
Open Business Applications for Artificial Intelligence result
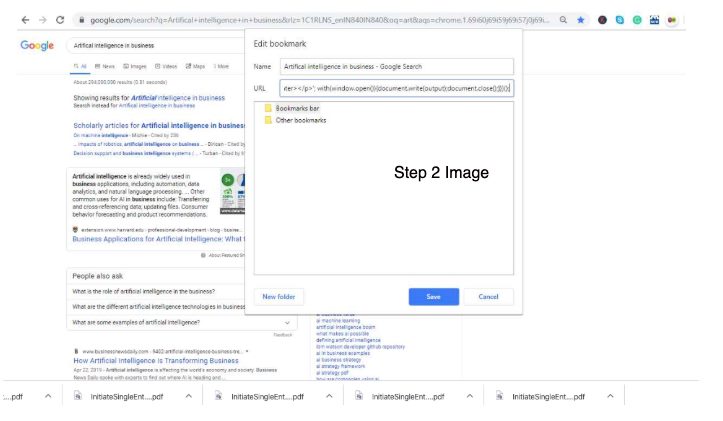pyautogui.click(x=159, y=239)
